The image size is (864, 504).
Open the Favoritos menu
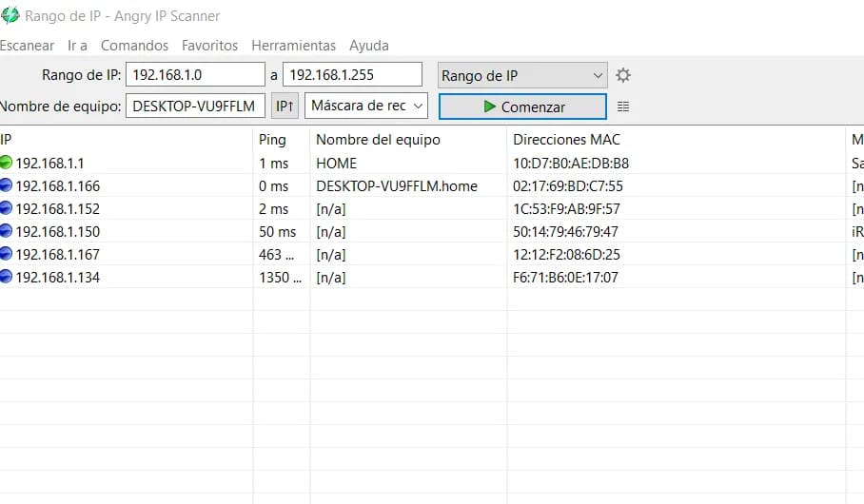tap(209, 45)
